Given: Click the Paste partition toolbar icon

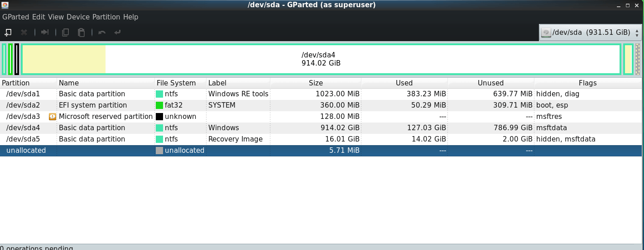Looking at the screenshot, I should (81, 33).
